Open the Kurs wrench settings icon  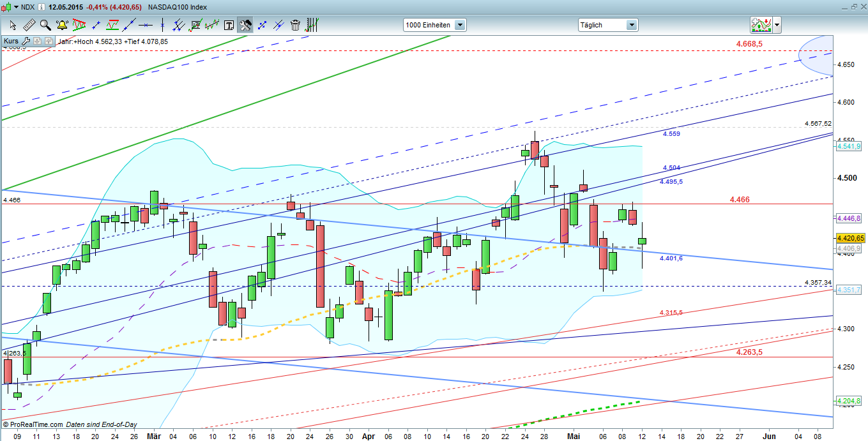tap(26, 41)
